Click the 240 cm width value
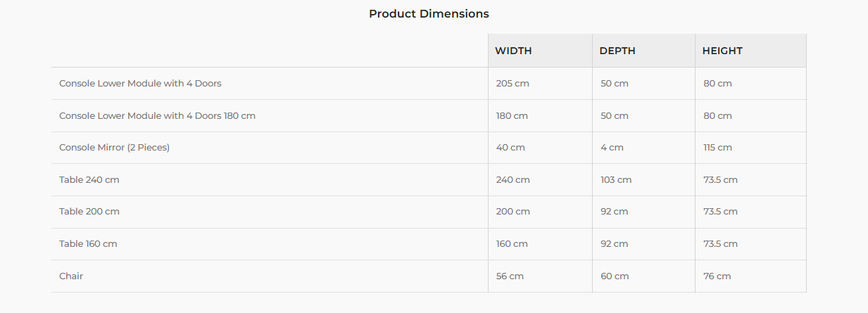This screenshot has width=868, height=313. (512, 179)
